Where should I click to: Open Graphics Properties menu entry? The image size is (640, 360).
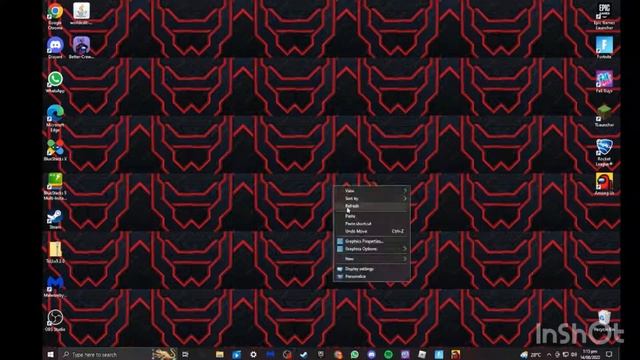372,241
